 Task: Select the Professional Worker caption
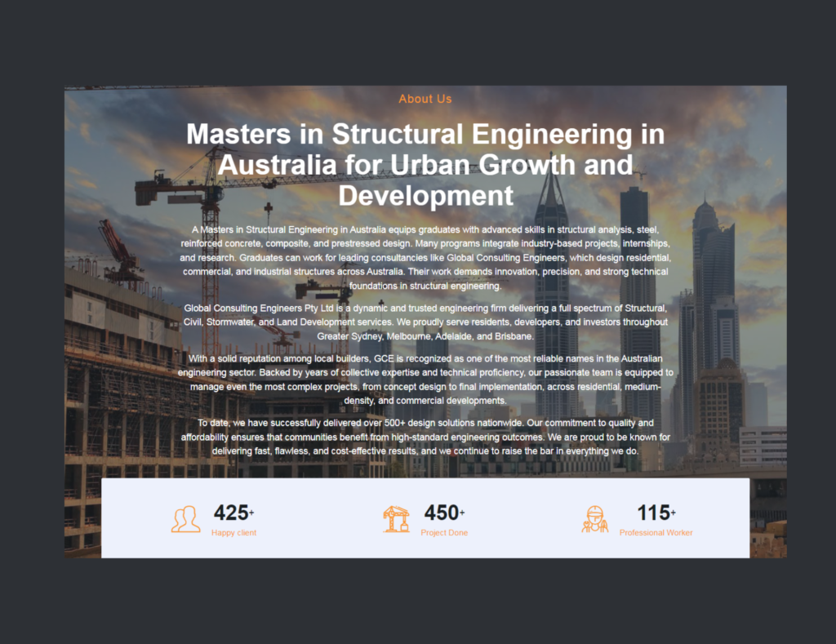[656, 533]
